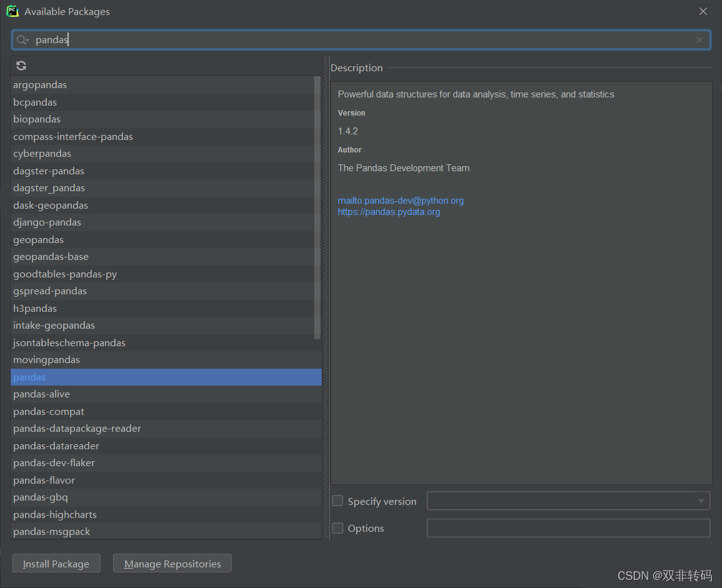
Task: Click The Pandas Development Team author text
Action: (403, 168)
